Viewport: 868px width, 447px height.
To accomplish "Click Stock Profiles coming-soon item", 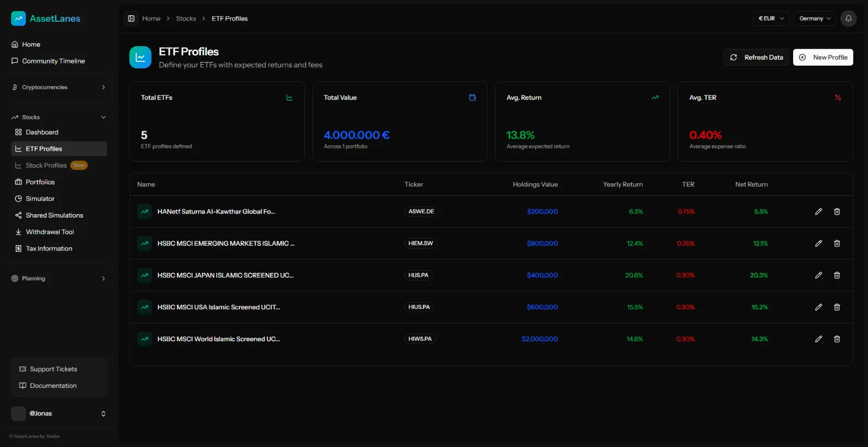I will click(x=59, y=165).
